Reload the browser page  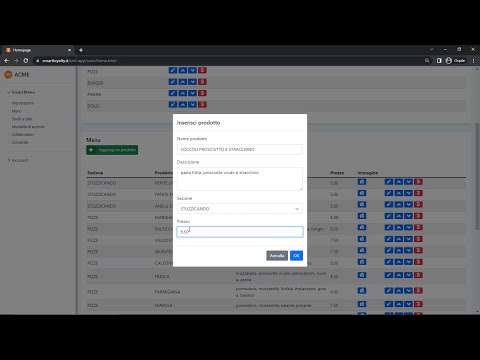[x=26, y=61]
